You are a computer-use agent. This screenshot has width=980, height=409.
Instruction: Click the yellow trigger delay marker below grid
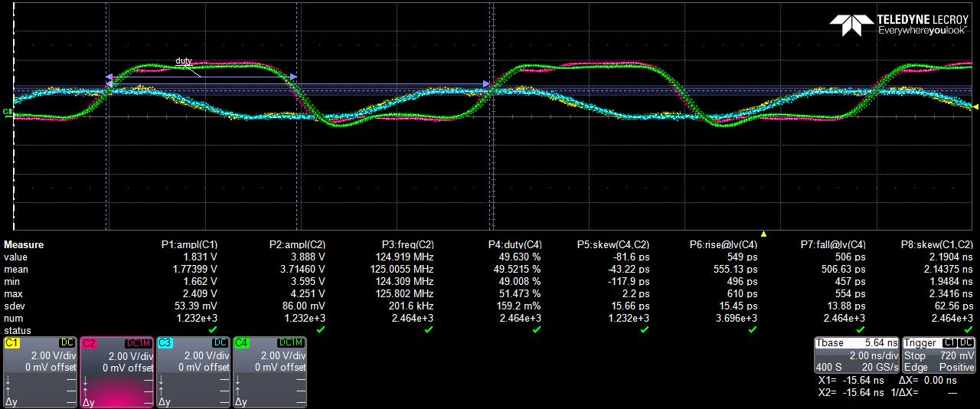(x=763, y=233)
